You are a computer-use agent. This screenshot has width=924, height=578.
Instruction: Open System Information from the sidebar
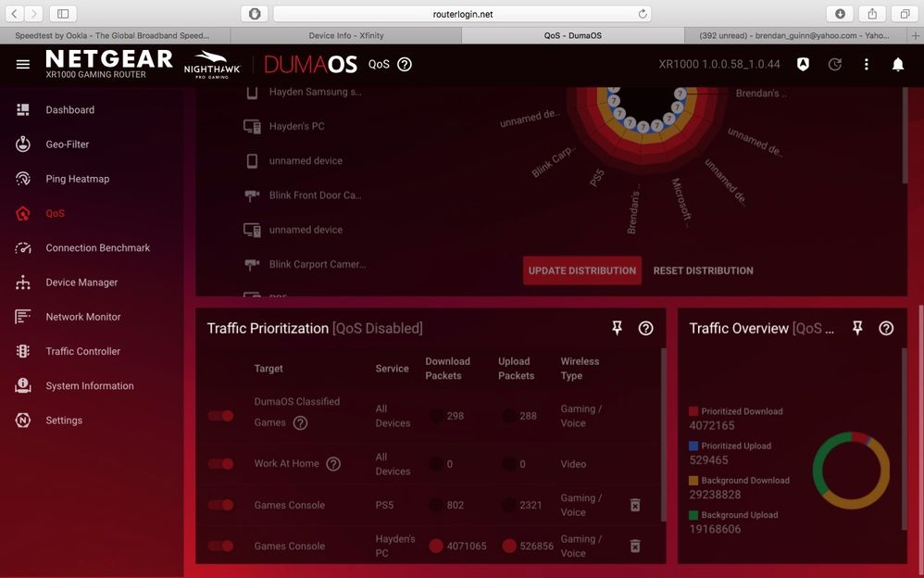[x=87, y=385]
